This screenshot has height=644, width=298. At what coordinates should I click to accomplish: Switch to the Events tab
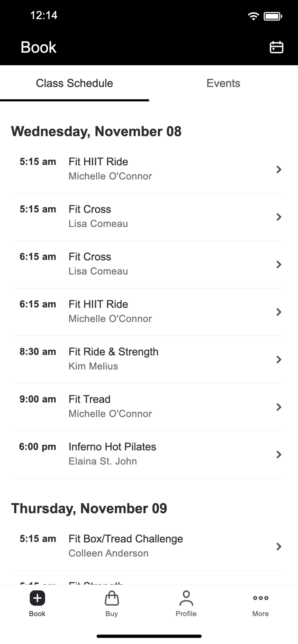(x=223, y=83)
